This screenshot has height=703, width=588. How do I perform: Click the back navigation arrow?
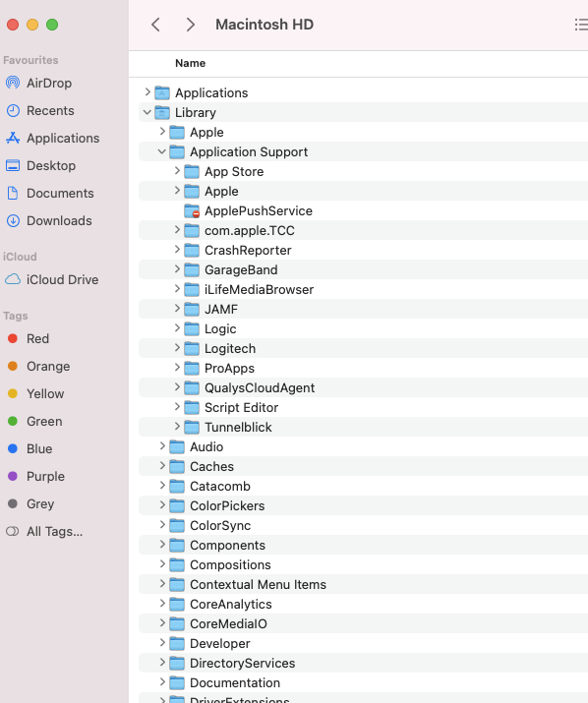pyautogui.click(x=155, y=25)
